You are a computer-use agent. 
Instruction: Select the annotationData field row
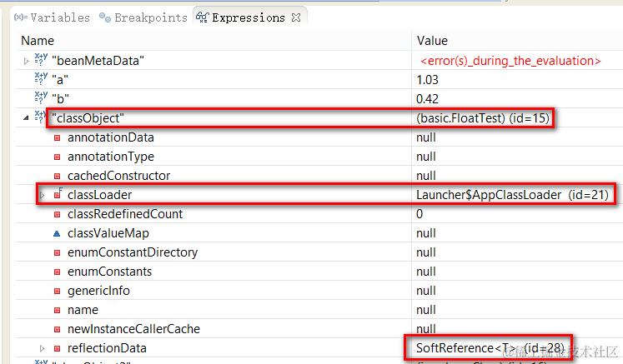[319, 137]
